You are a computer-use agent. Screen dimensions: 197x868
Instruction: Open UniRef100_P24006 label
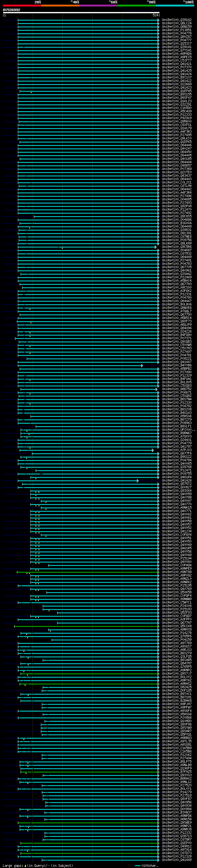pyautogui.click(x=177, y=606)
